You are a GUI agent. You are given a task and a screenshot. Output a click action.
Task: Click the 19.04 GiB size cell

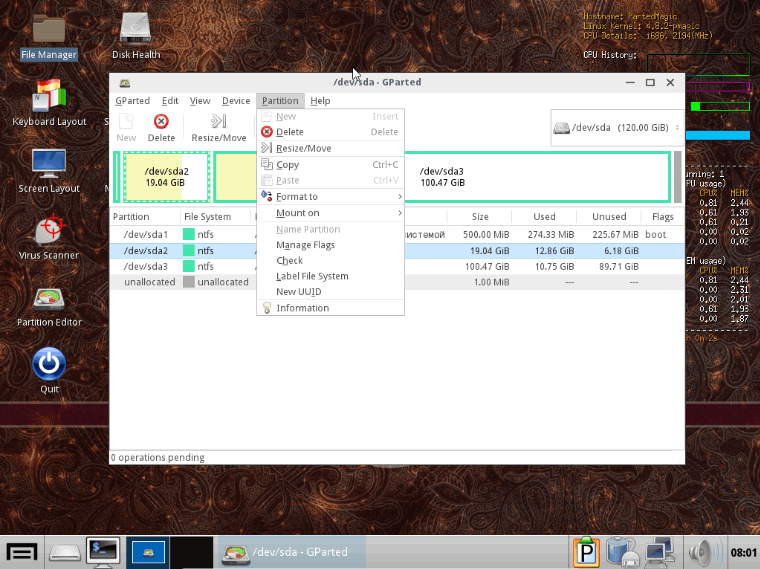coord(490,251)
